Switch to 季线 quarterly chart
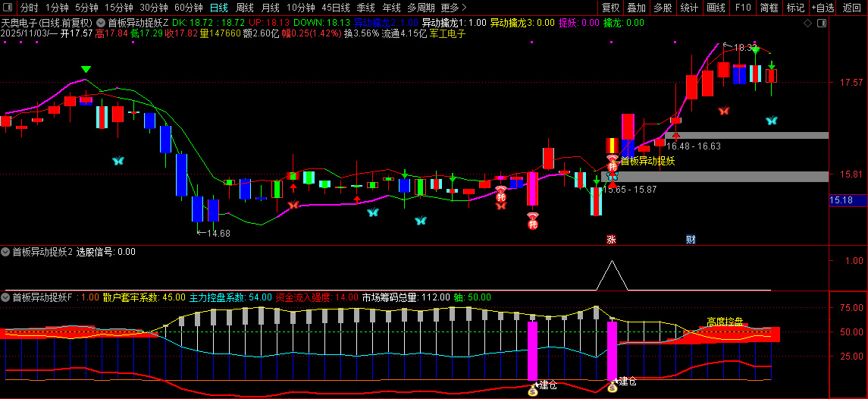The height and width of the screenshot is (399, 868). pos(365,8)
